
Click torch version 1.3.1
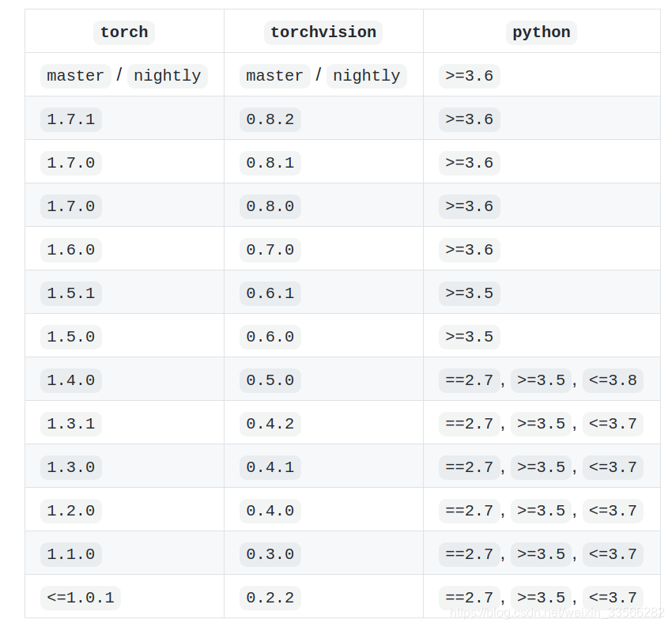(70, 425)
